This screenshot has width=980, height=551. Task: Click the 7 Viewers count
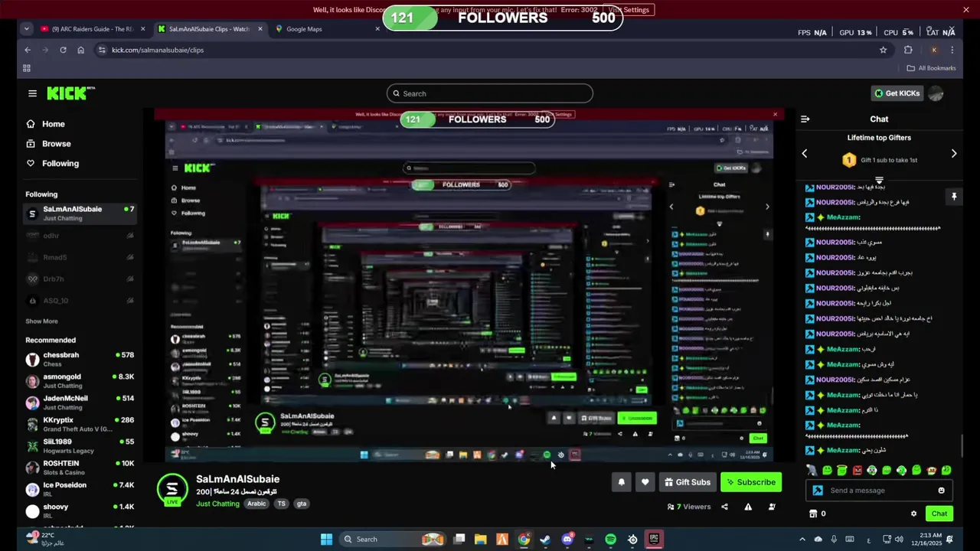tap(689, 507)
